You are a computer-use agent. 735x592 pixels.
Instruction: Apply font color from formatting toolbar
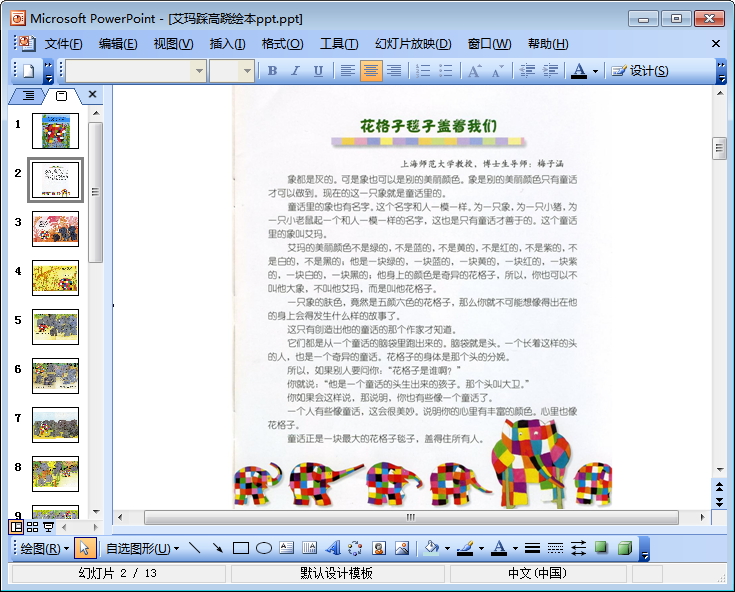pyautogui.click(x=579, y=71)
